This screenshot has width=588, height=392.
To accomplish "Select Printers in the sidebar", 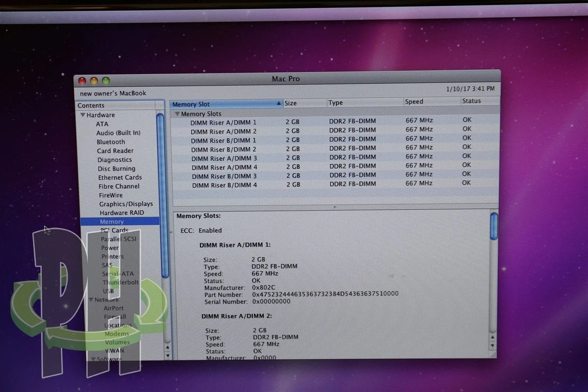I will [113, 257].
